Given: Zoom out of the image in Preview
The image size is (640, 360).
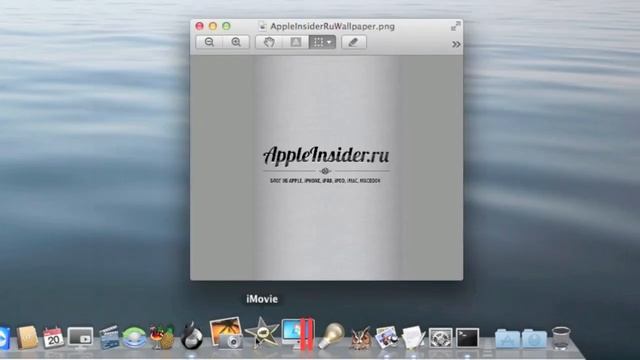Looking at the screenshot, I should tap(209, 42).
